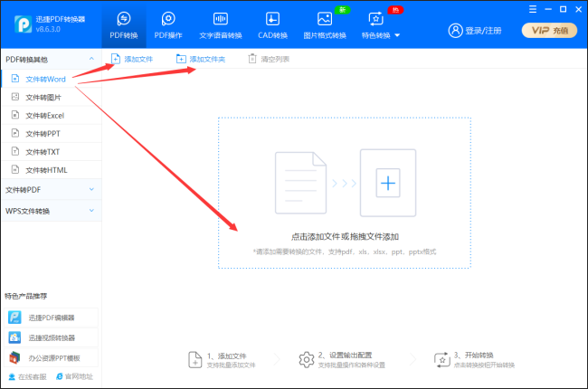Expand the 文件转PDF section

pos(52,190)
